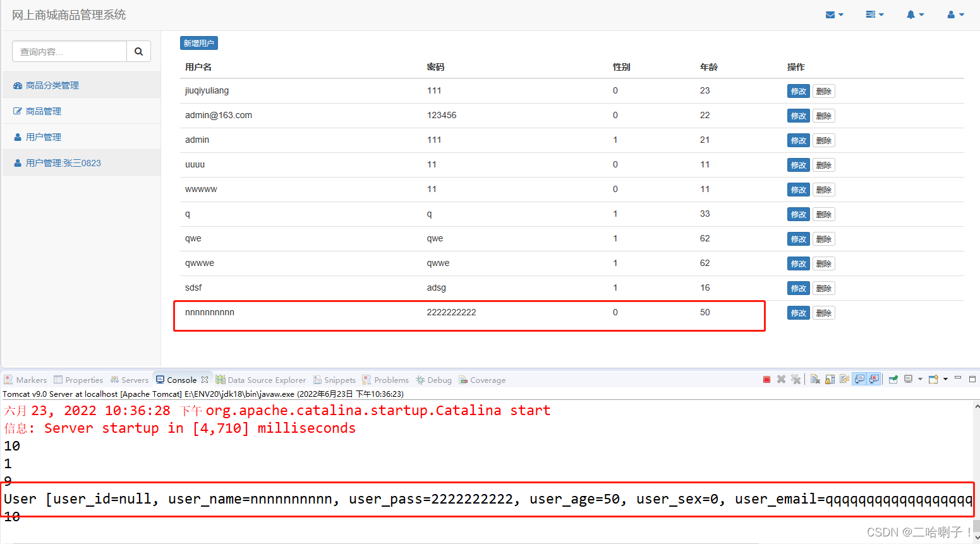
Task: Toggle show console on standard output
Action: (859, 379)
